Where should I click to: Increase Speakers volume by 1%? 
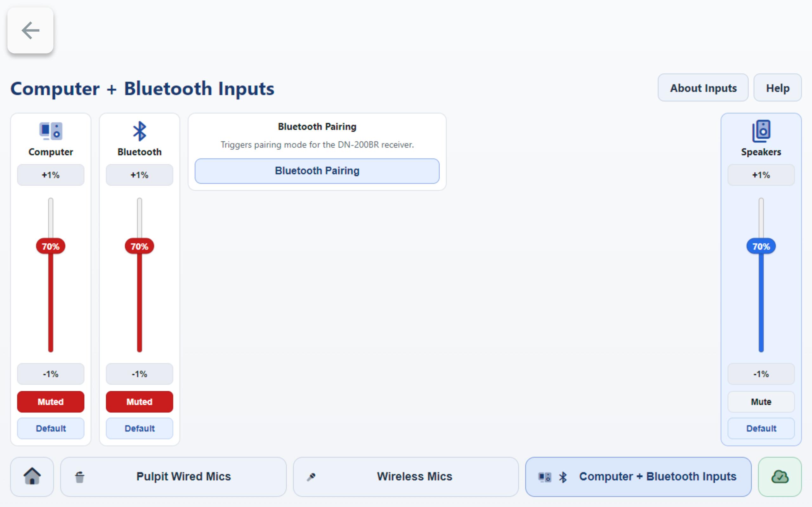click(761, 175)
